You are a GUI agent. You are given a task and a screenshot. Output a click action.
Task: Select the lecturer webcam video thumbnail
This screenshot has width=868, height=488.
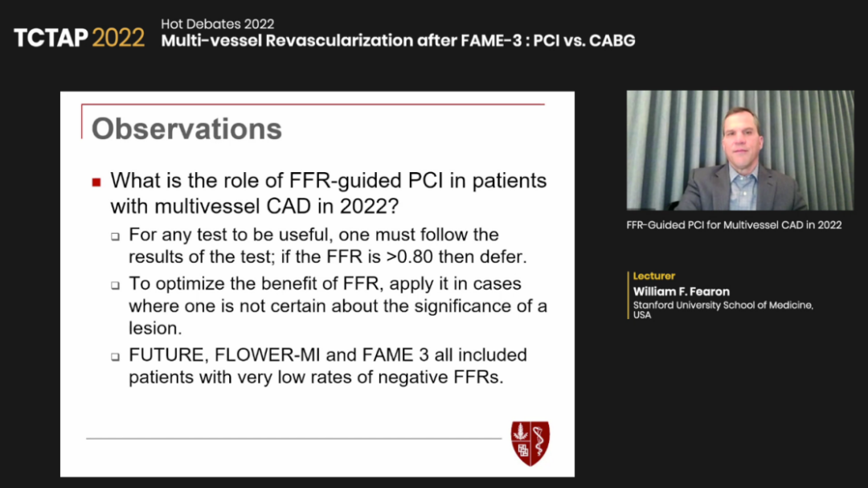740,150
